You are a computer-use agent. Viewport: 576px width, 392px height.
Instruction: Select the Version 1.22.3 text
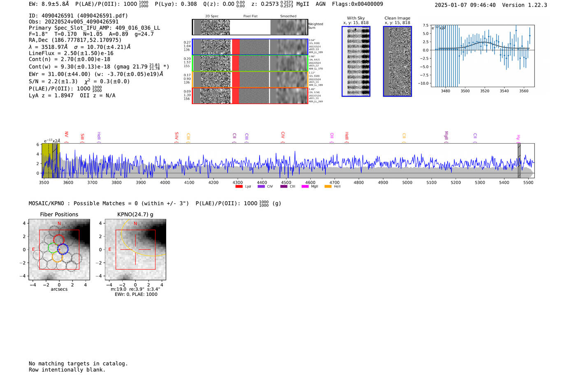525,5
